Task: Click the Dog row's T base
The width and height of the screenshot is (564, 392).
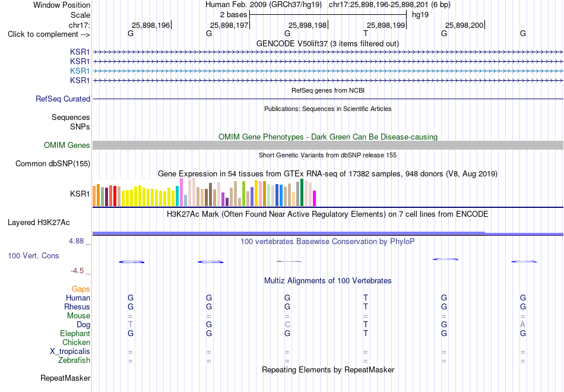Action: (x=131, y=325)
